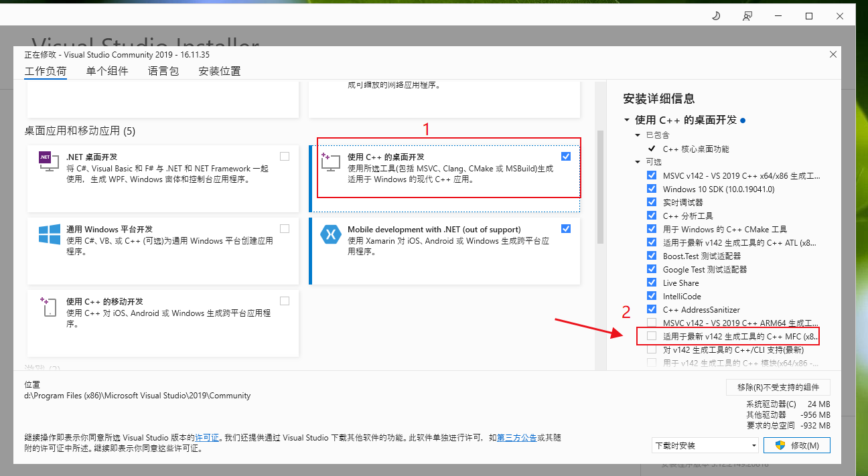Click the installation path text under 位置
Viewport: 868px width, 476px height.
pyautogui.click(x=137, y=396)
